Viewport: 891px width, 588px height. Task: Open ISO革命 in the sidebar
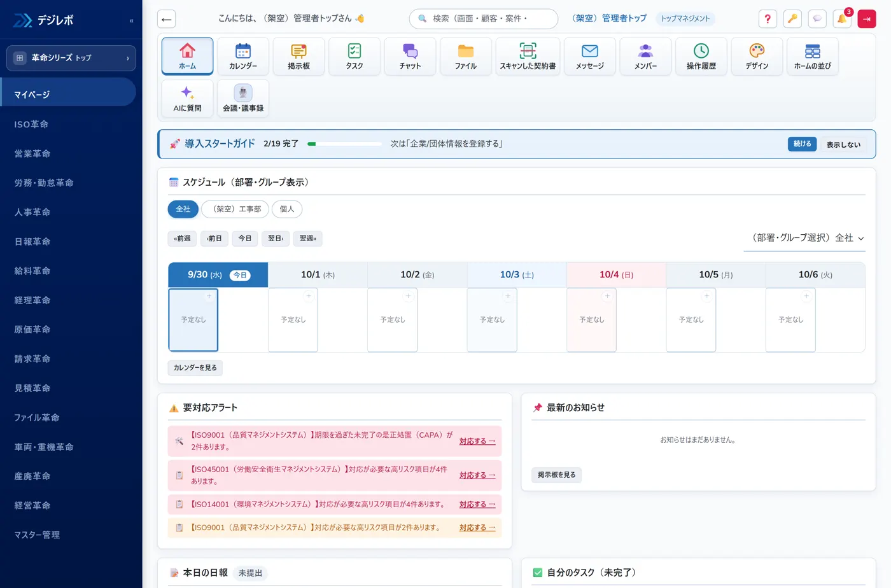[x=68, y=124]
